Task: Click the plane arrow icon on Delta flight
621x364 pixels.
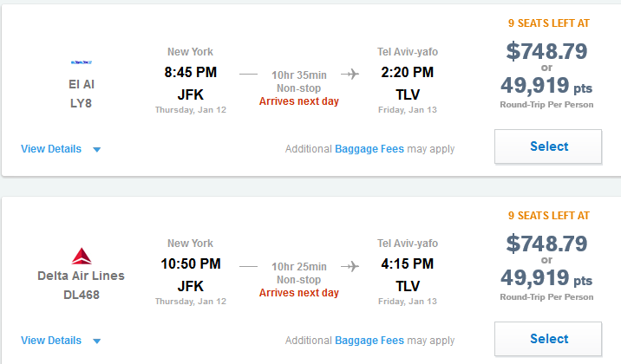Action: [350, 266]
